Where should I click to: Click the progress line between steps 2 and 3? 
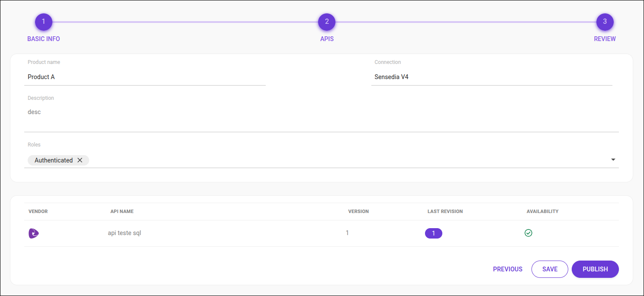[x=466, y=22]
